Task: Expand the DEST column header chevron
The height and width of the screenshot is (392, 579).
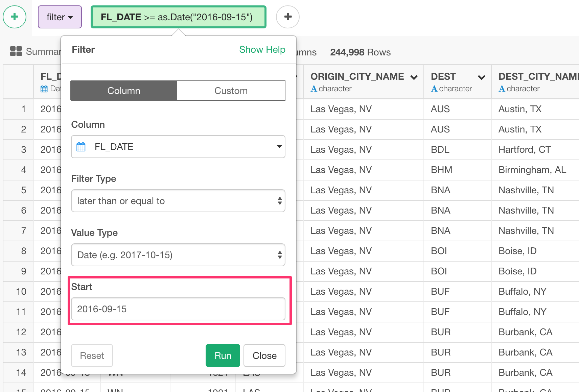Action: (482, 77)
